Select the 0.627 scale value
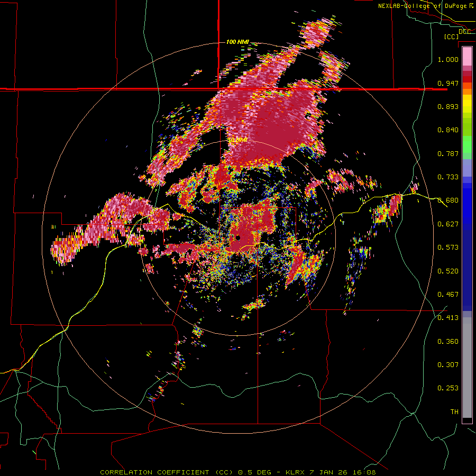476x476 pixels. coord(448,224)
